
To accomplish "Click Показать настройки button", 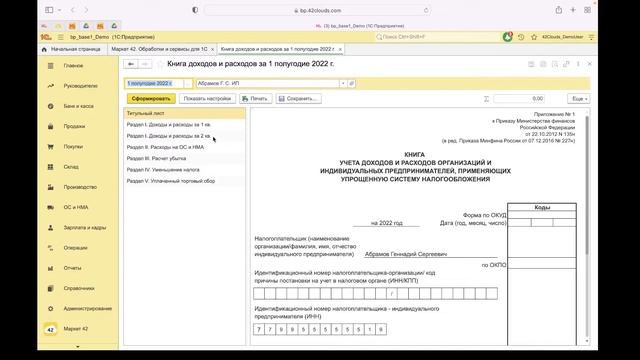I will [x=207, y=99].
